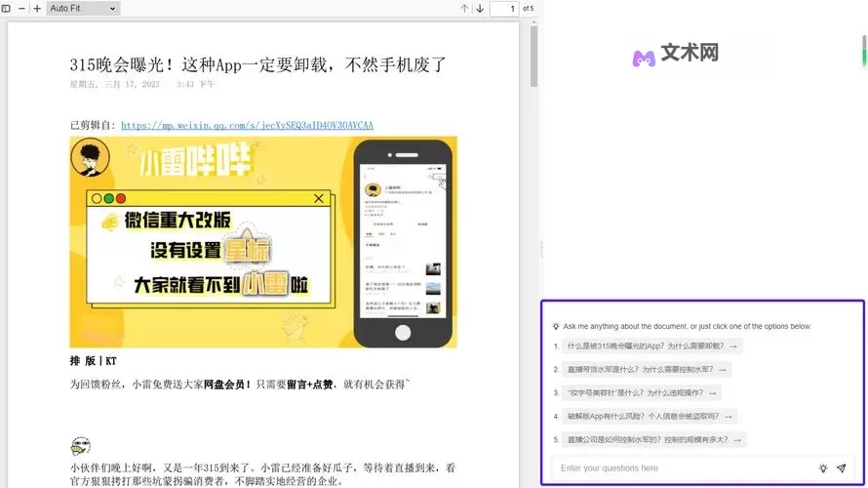868x488 pixels.
Task: Go to next page with down arrow
Action: (x=480, y=9)
